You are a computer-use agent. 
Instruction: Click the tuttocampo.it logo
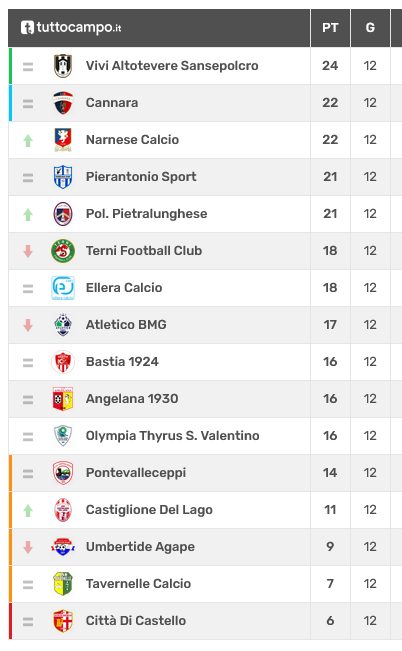71,27
